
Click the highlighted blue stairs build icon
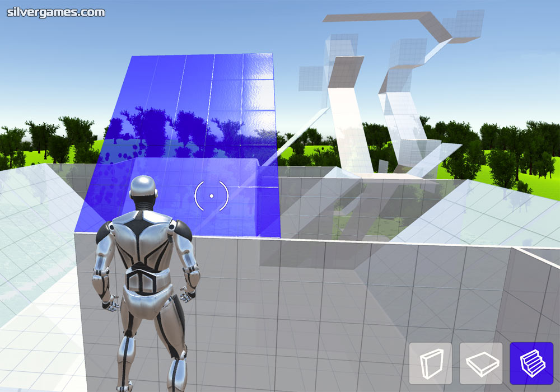tap(531, 363)
